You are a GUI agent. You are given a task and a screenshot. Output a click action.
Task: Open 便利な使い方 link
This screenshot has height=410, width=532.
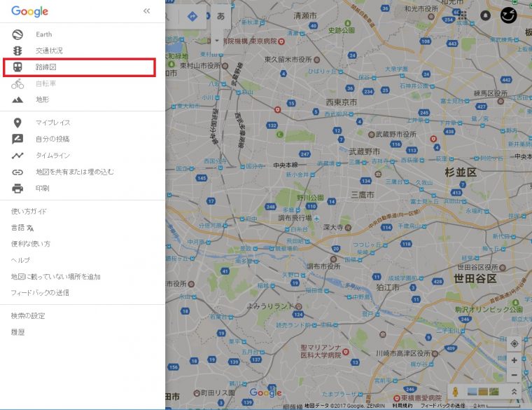pos(31,244)
